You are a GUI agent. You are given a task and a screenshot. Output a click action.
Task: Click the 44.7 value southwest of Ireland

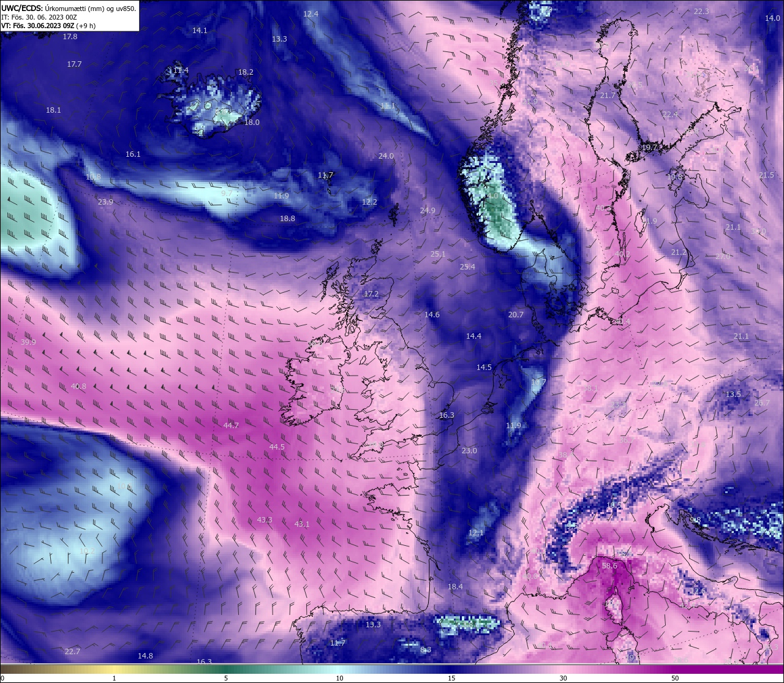click(x=231, y=425)
